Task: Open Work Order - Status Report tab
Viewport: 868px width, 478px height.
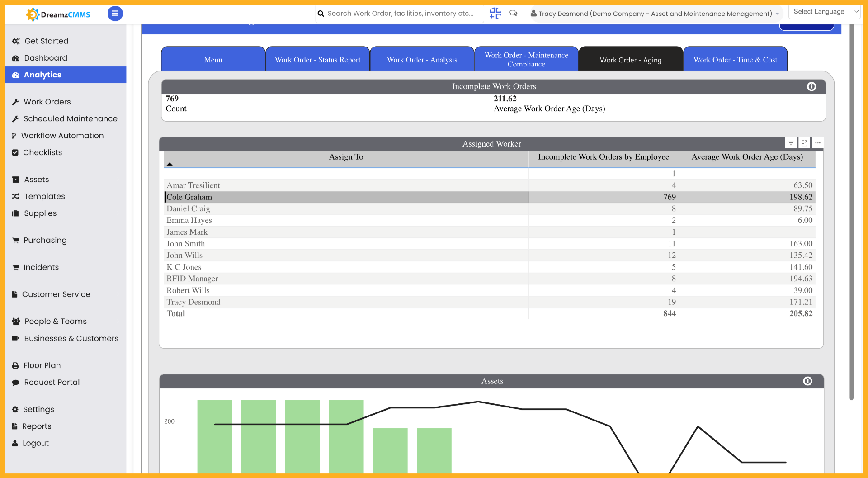Action: 317,59
